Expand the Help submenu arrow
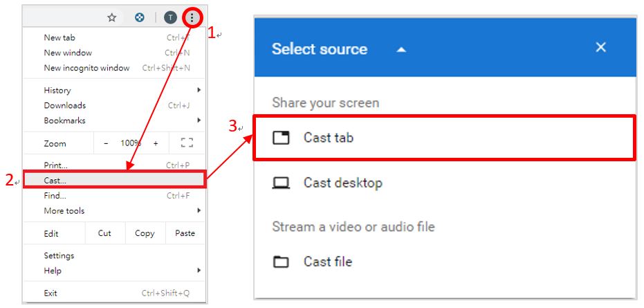Image resolution: width=644 pixels, height=308 pixels. (x=199, y=271)
